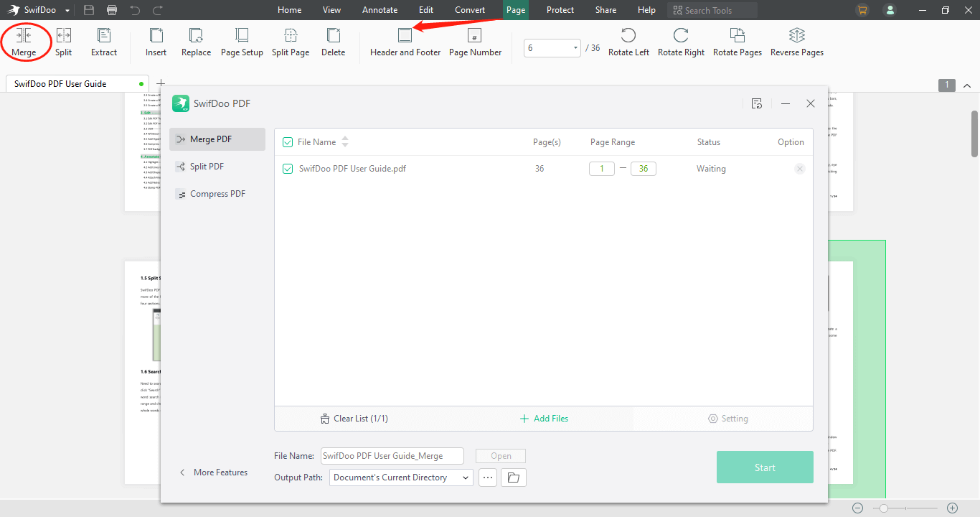Image resolution: width=980 pixels, height=517 pixels.
Task: Open the shopping cart icon
Action: click(x=862, y=10)
